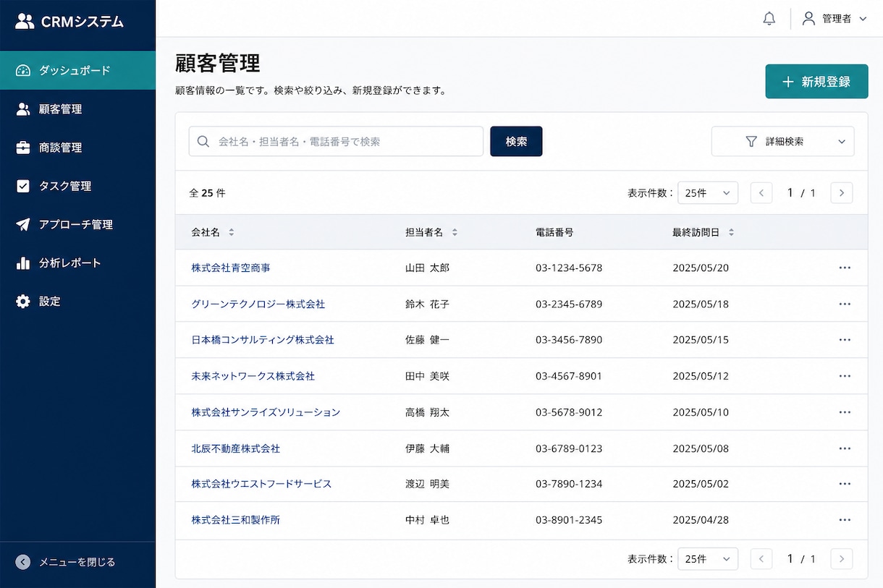Open アプローチ管理 in sidebar
This screenshot has height=588, width=883.
pyautogui.click(x=77, y=224)
